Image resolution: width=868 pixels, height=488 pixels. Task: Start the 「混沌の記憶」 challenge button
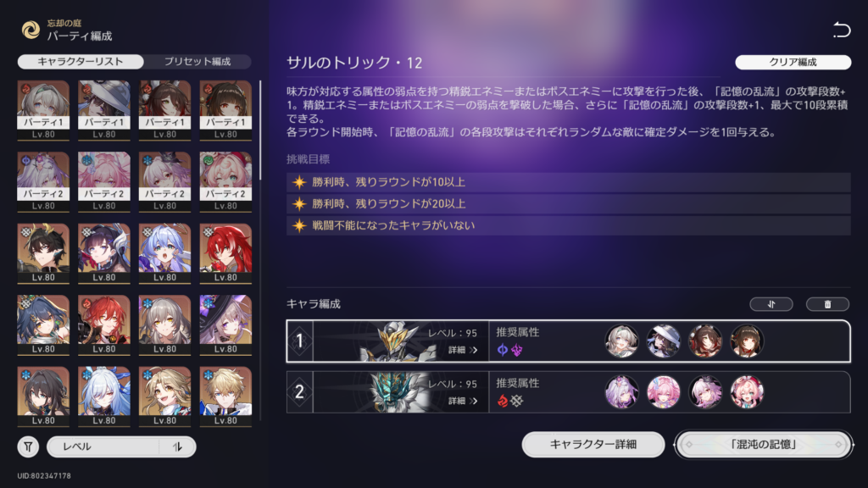[x=764, y=444]
